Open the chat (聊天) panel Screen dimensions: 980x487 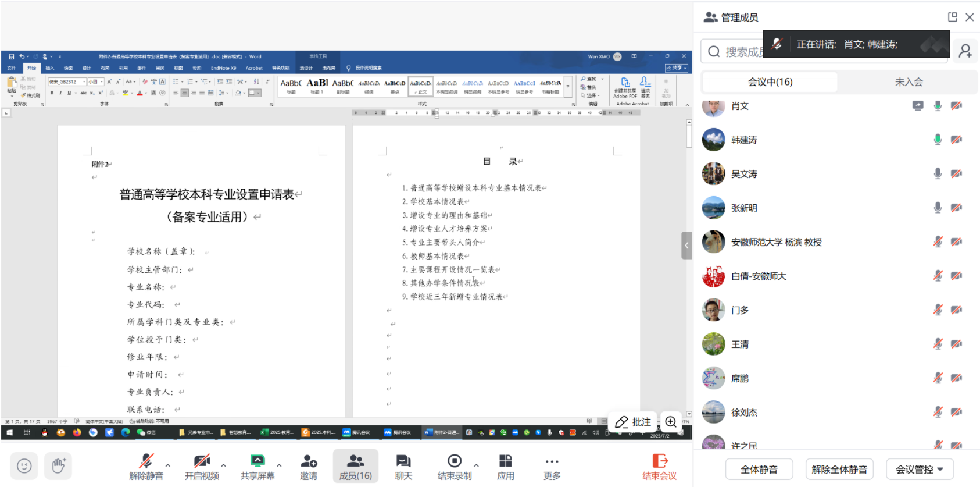coord(403,462)
